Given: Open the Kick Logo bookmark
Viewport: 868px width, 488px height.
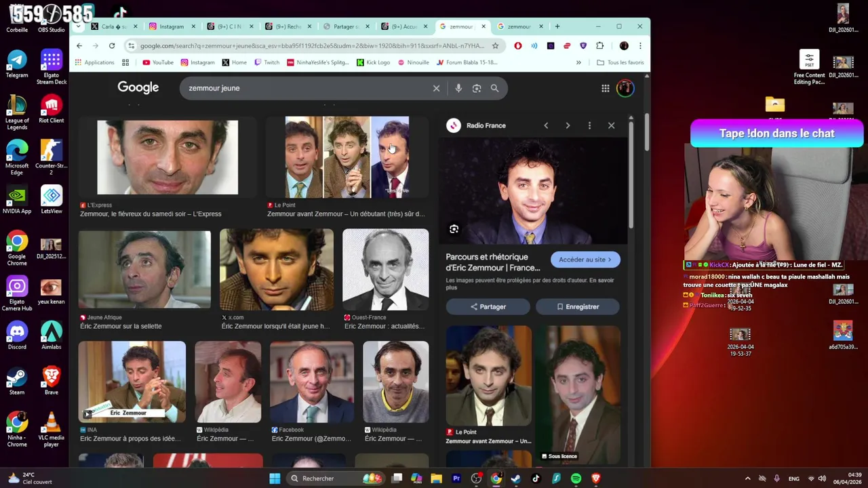Looking at the screenshot, I should (373, 62).
